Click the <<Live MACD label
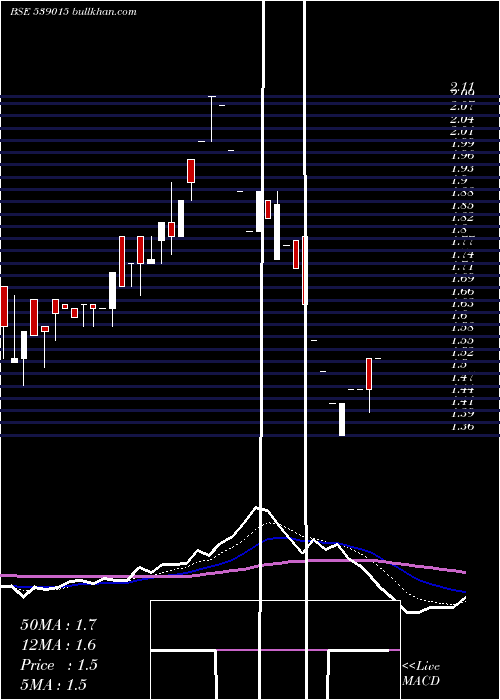Image resolution: width=500 pixels, height=700 pixels. (x=421, y=674)
